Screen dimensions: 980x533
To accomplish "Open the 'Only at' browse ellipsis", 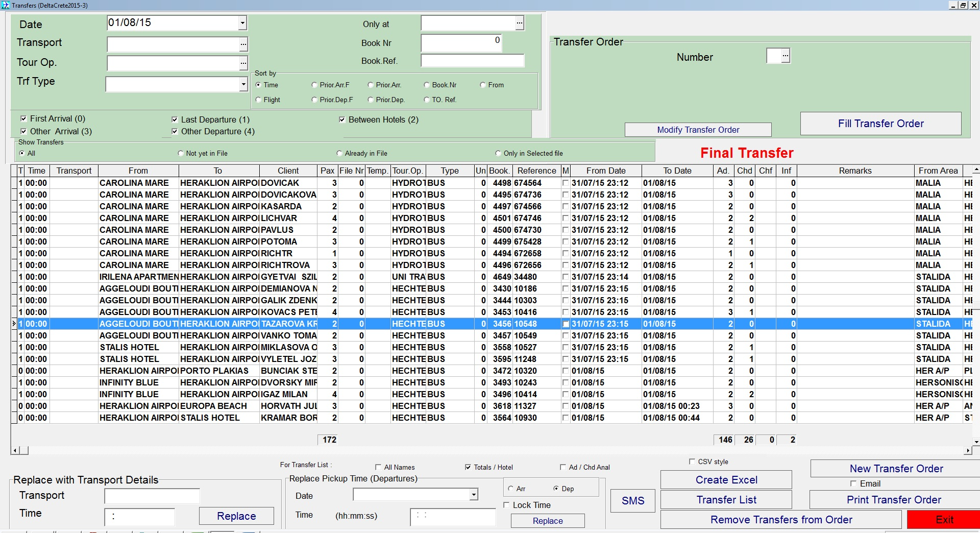I will [x=519, y=22].
